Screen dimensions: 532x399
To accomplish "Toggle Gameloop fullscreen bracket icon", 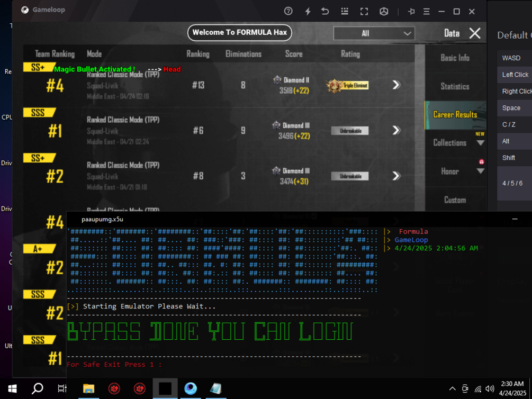I will pos(364,11).
